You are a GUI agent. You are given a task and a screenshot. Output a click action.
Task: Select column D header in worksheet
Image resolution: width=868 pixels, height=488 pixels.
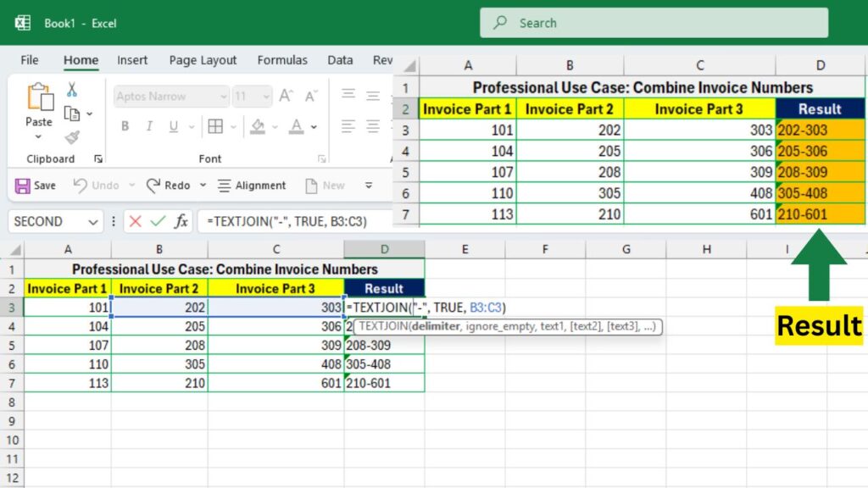tap(384, 250)
